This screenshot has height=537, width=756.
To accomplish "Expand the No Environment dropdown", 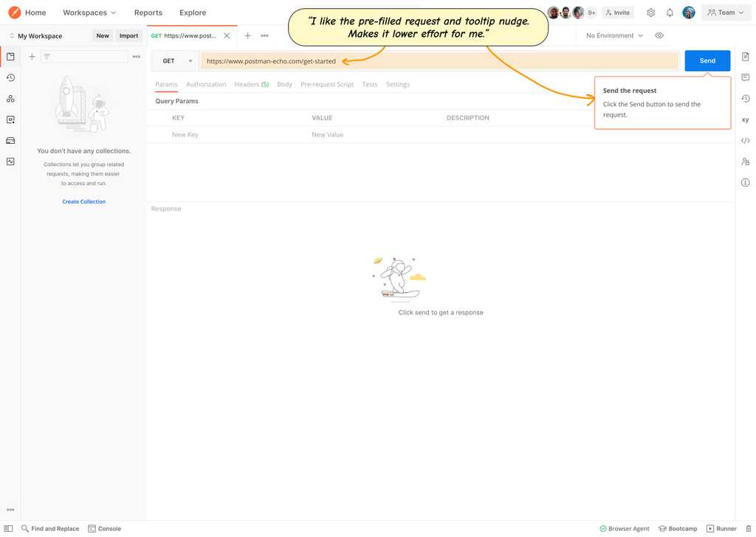I will pyautogui.click(x=614, y=35).
